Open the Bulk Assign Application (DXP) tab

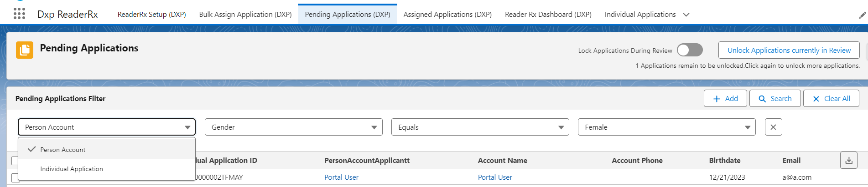click(x=245, y=15)
